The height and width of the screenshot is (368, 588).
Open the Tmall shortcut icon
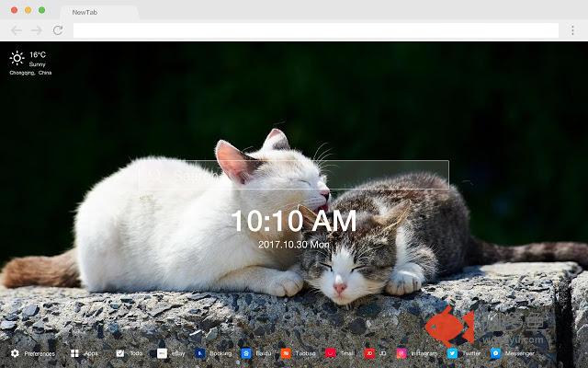[331, 353]
